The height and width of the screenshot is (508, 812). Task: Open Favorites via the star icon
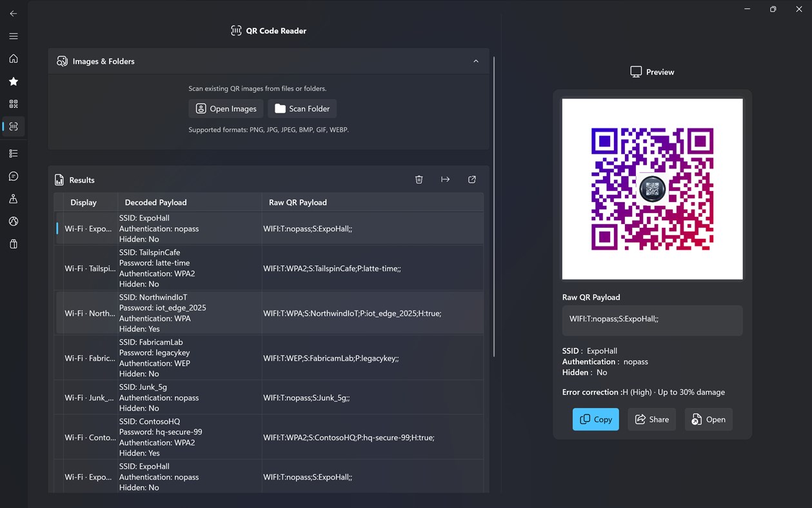coord(13,81)
